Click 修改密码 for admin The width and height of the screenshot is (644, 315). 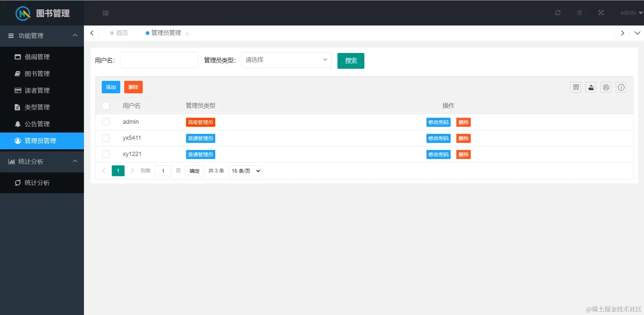[438, 122]
